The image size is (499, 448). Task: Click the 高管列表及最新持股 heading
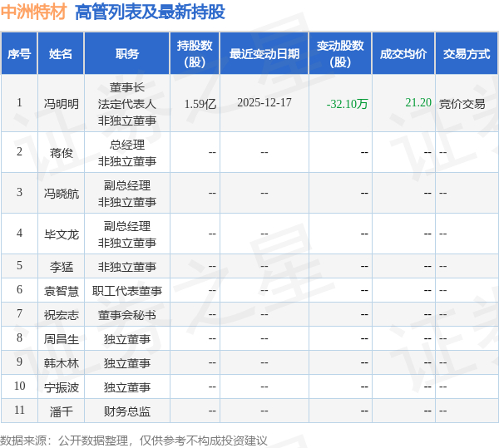tap(150, 12)
